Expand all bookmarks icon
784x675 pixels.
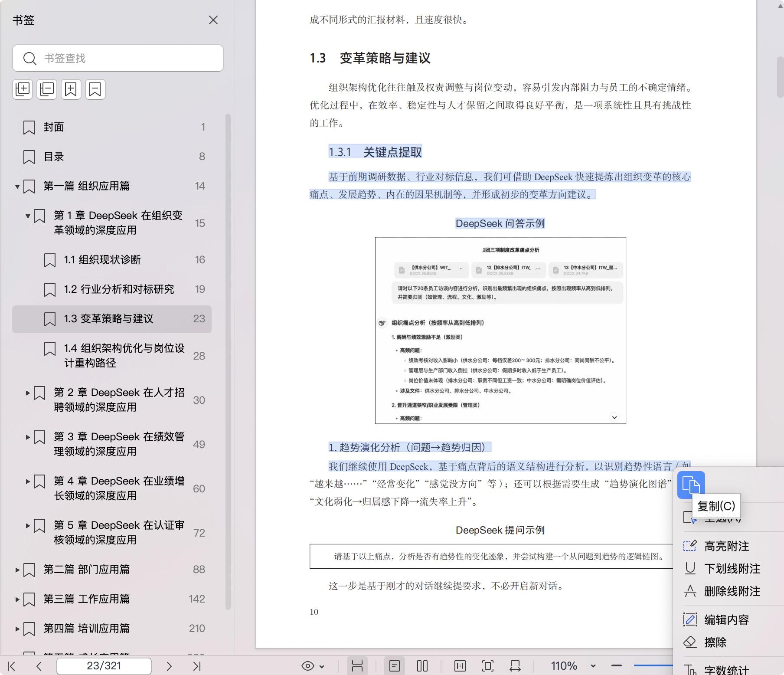pyautogui.click(x=23, y=89)
